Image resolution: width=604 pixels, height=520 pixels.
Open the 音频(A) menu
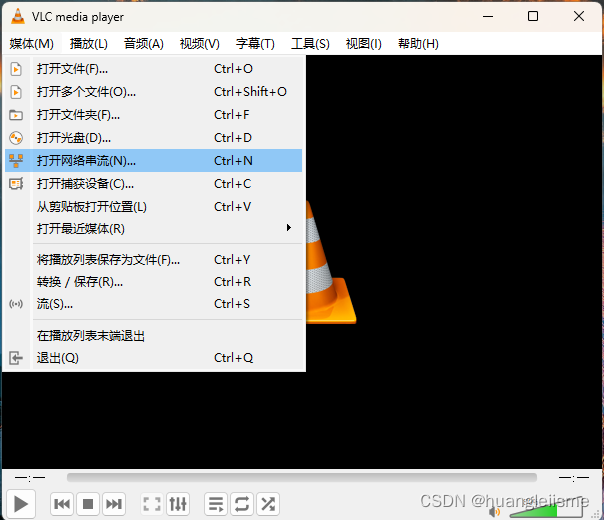pos(144,44)
